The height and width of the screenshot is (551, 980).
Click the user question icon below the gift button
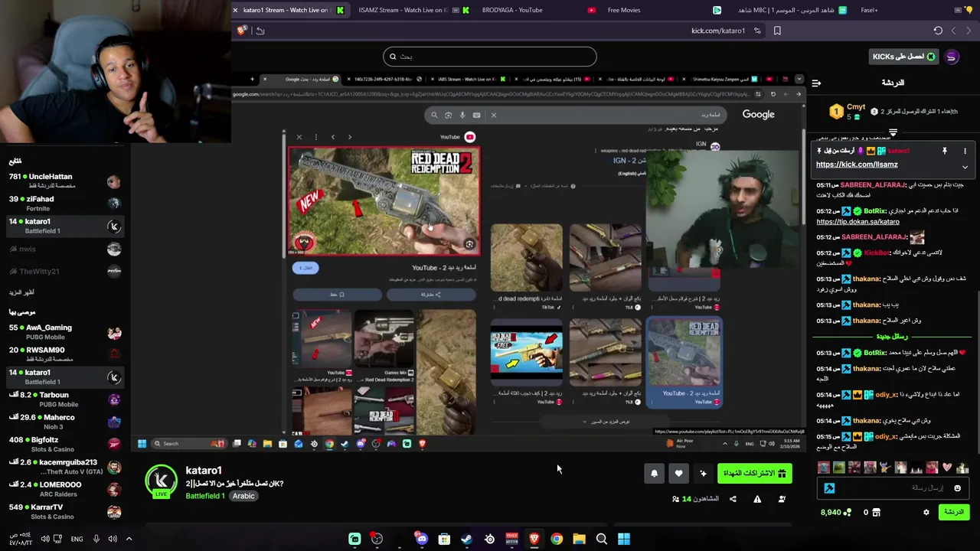point(782,499)
